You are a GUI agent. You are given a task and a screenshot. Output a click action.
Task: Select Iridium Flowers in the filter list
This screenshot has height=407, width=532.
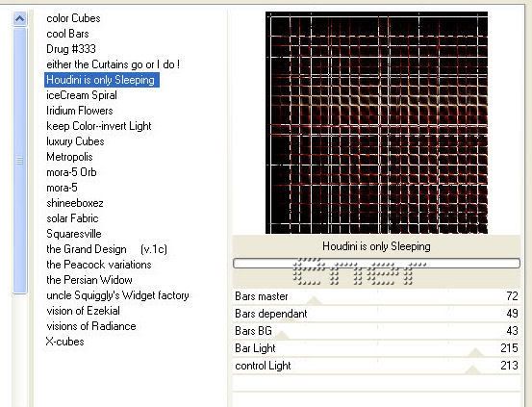pyautogui.click(x=80, y=111)
